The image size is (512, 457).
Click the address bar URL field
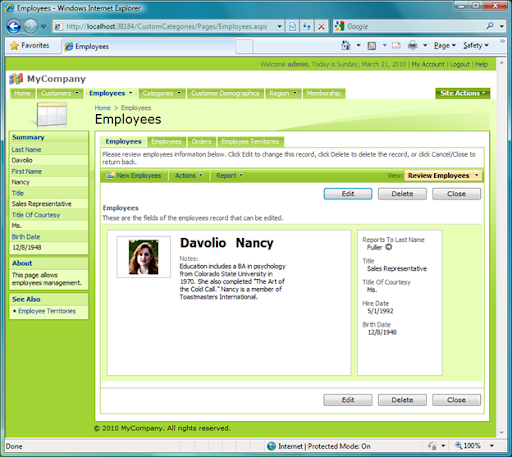pyautogui.click(x=166, y=26)
